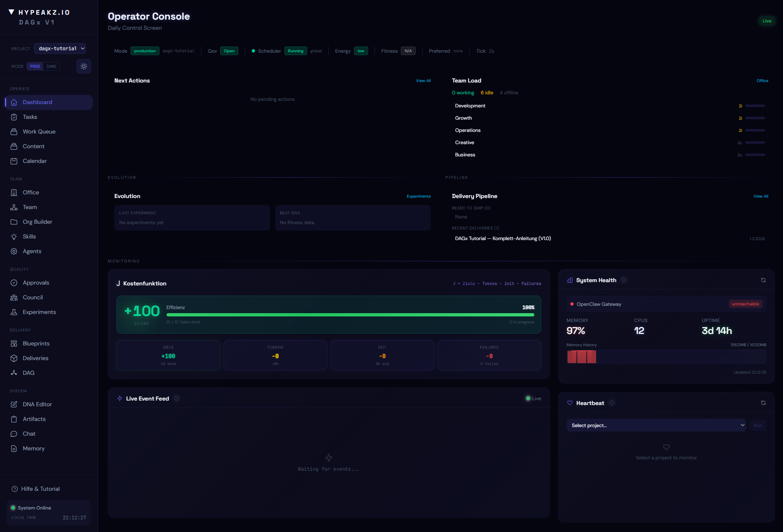Open the Live Event Feed info icon
This screenshot has width=783, height=532.
point(177,398)
